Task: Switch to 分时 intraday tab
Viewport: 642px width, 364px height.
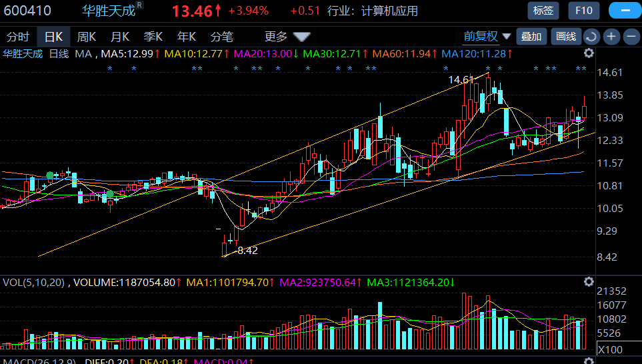Action: (x=18, y=37)
